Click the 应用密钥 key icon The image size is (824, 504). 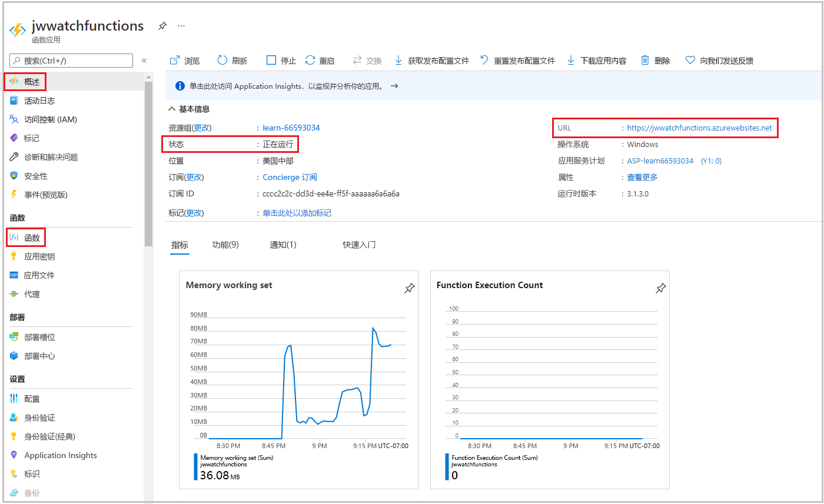point(14,256)
